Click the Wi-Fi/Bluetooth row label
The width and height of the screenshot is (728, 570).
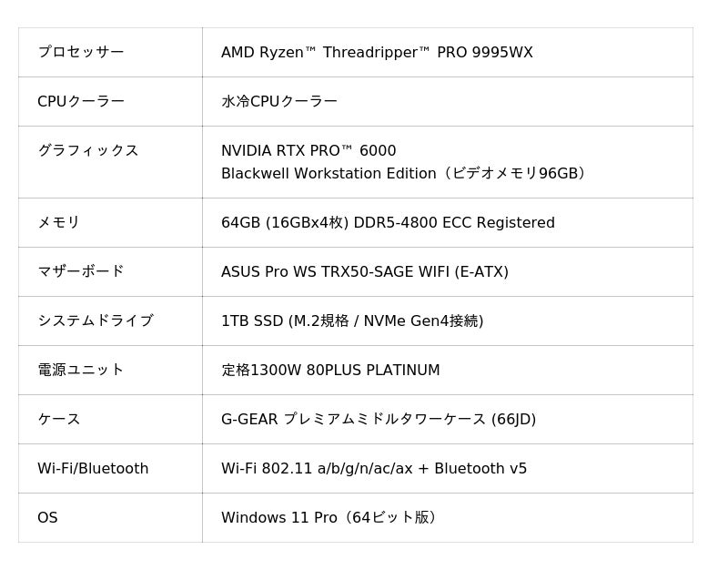(x=93, y=468)
